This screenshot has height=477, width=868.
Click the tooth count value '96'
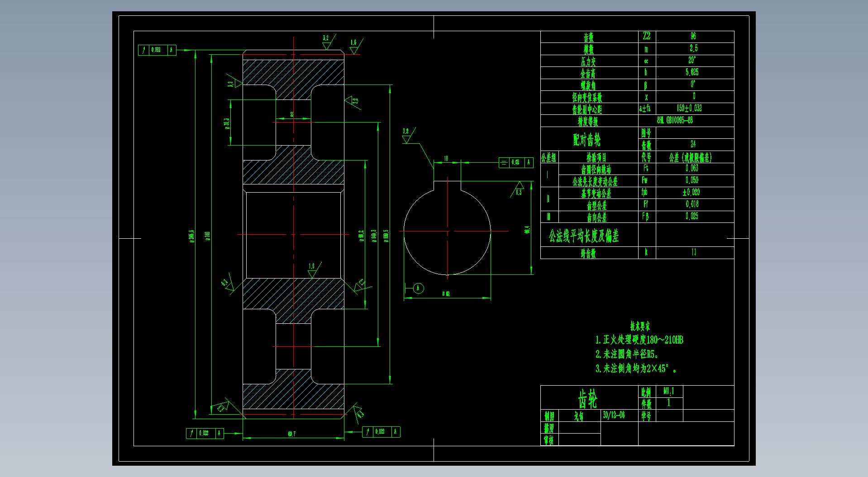(x=693, y=36)
